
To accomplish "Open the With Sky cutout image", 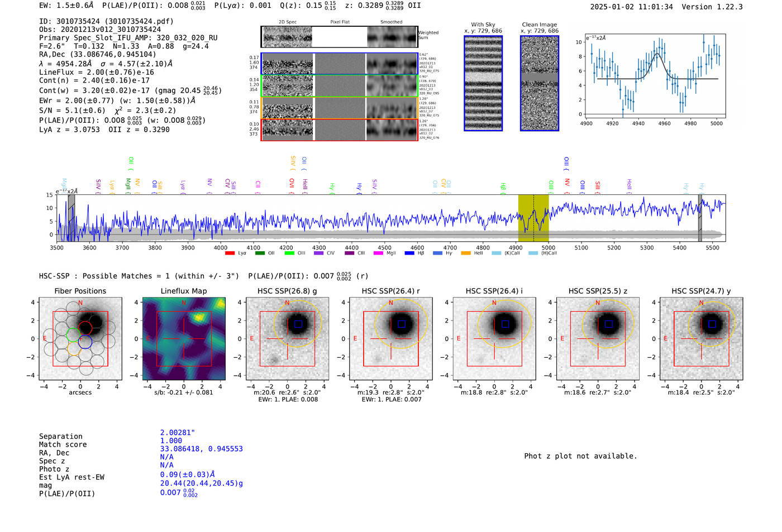I will 483,83.
